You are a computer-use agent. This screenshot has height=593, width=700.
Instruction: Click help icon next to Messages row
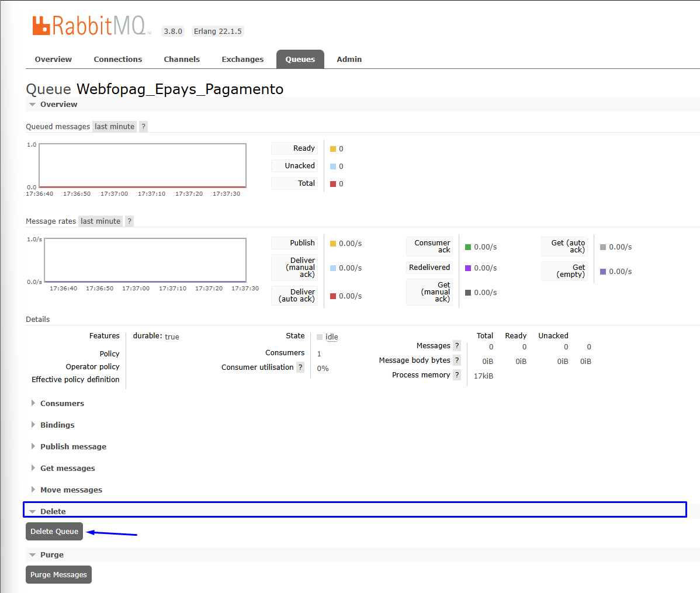(x=457, y=346)
